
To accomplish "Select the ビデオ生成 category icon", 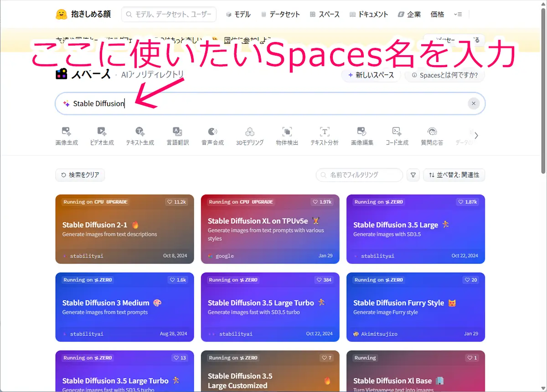I will pos(102,132).
